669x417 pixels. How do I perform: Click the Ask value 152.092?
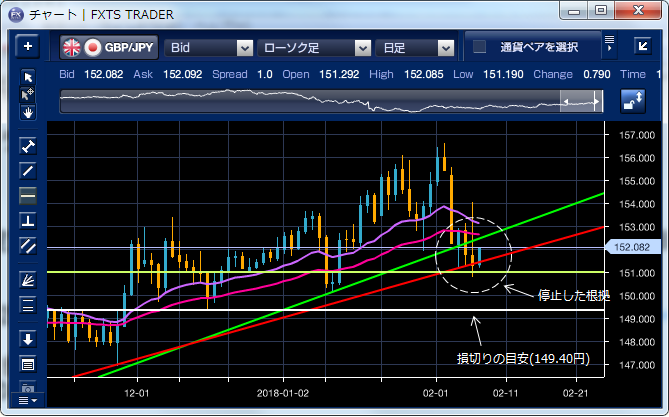183,74
